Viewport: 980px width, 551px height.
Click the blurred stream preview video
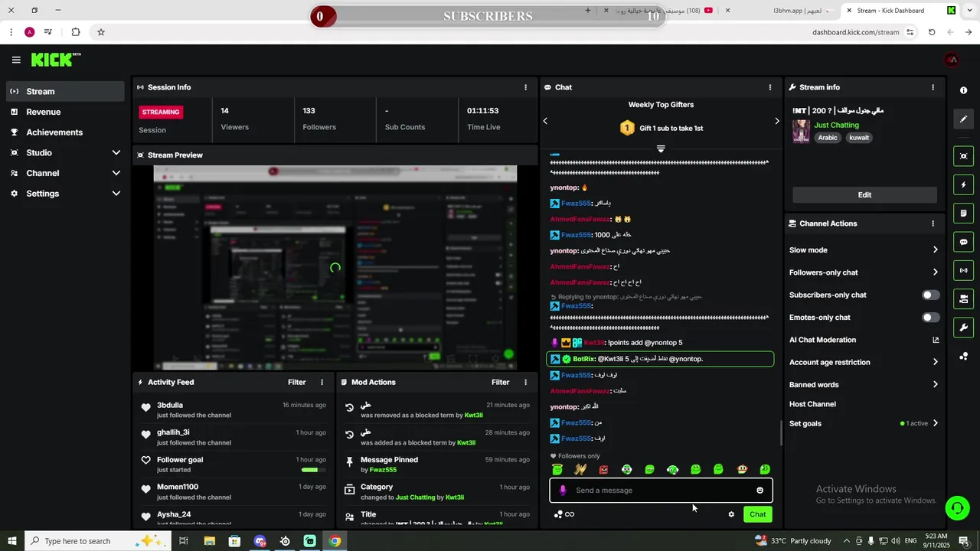point(335,268)
